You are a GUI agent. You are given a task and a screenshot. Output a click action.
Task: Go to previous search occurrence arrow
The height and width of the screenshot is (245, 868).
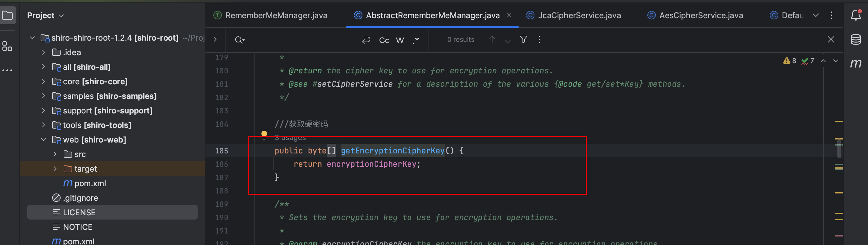click(x=492, y=40)
